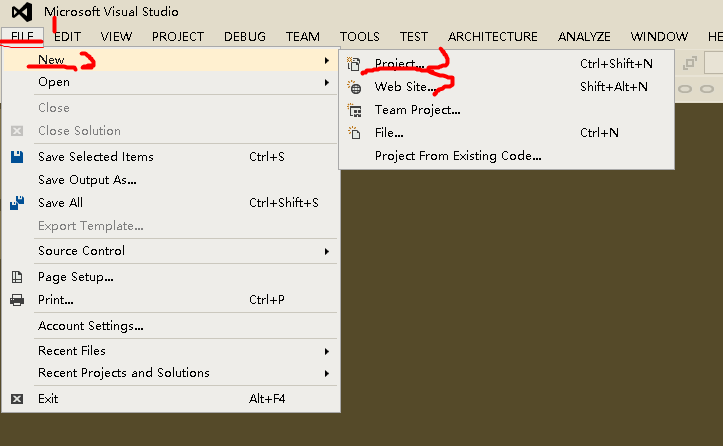This screenshot has height=446, width=723.
Task: Click the Shift+Alt+N shortcut text
Action: pyautogui.click(x=614, y=87)
